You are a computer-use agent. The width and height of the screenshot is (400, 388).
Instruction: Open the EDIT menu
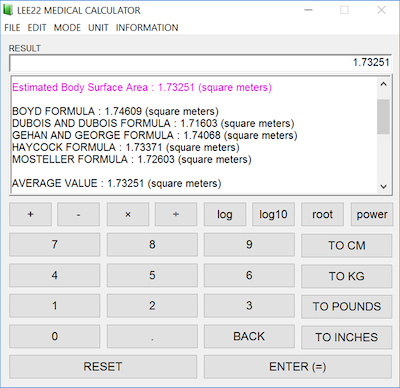click(37, 28)
